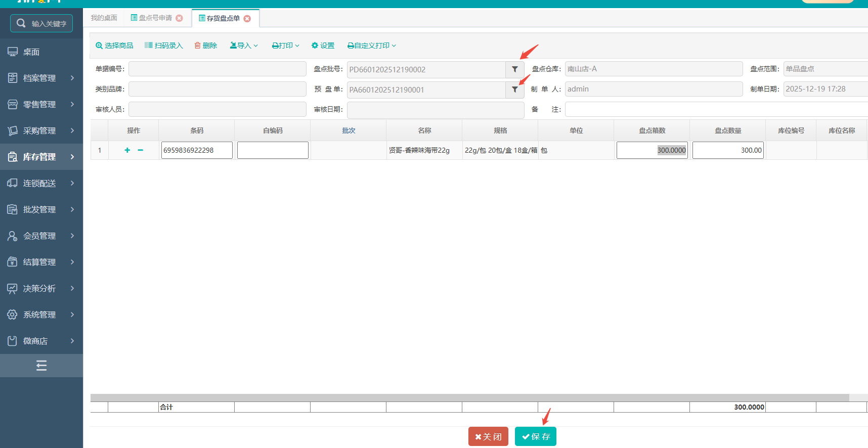The image size is (868, 448).
Task: Click filter icon beside 预盘单 field
Action: click(x=515, y=89)
